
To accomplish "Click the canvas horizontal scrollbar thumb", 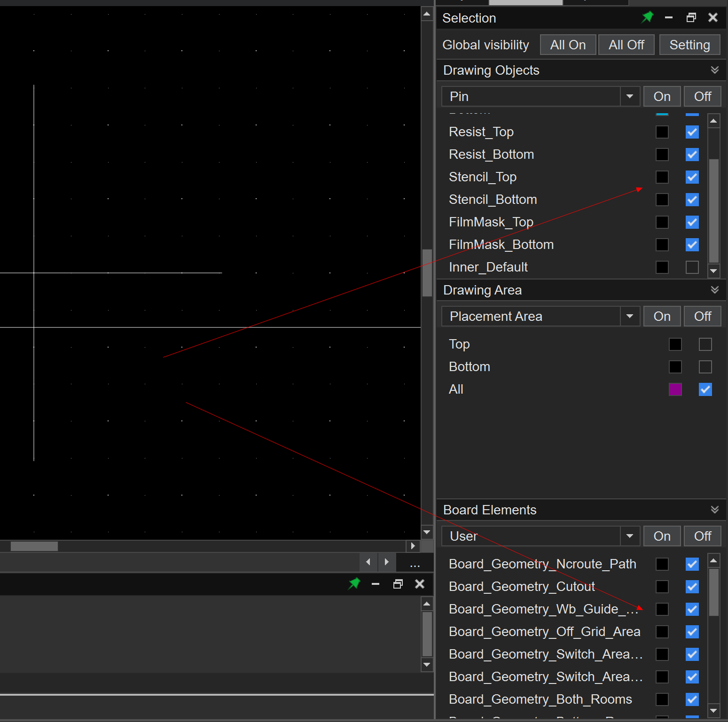I will 34,546.
